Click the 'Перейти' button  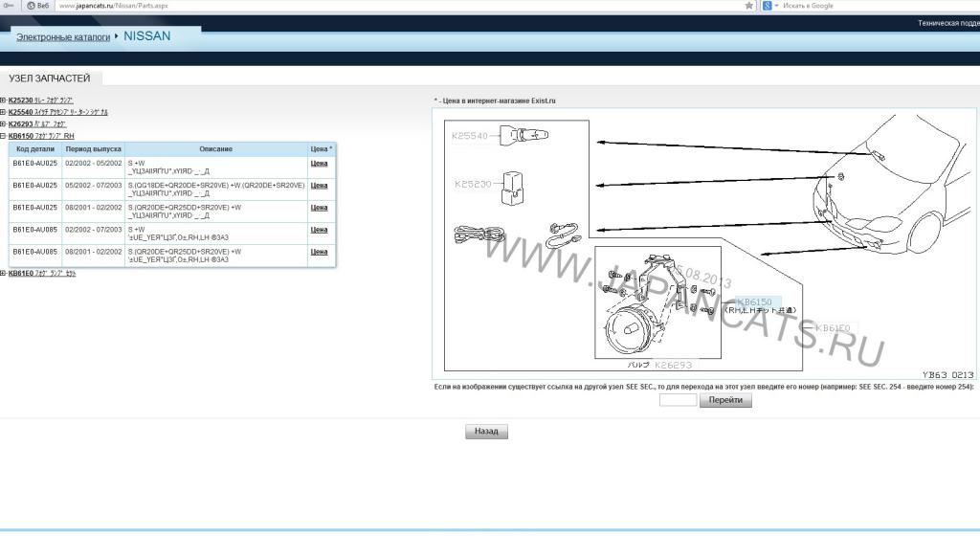click(x=725, y=400)
